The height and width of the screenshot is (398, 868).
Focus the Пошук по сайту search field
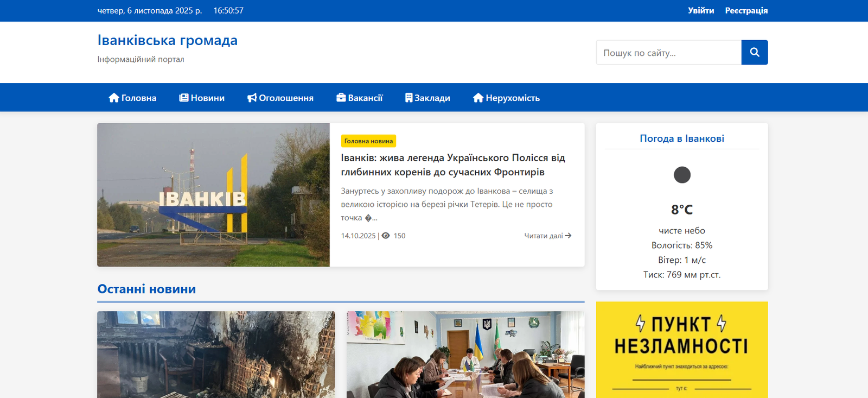pos(669,53)
